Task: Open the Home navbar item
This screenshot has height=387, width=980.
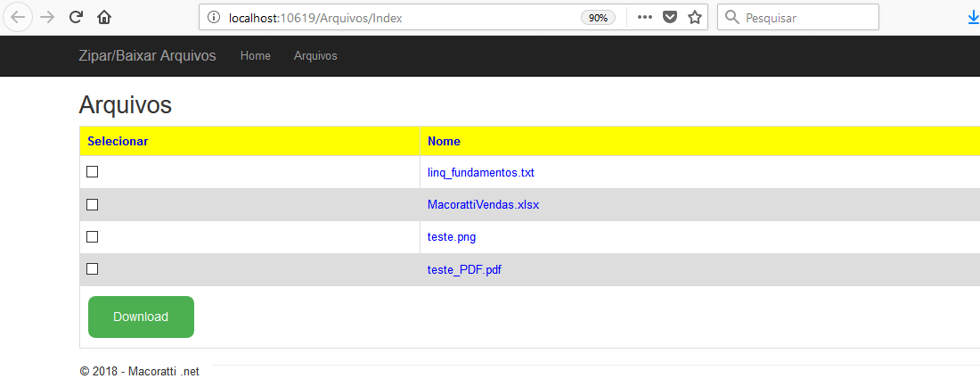Action: point(256,55)
